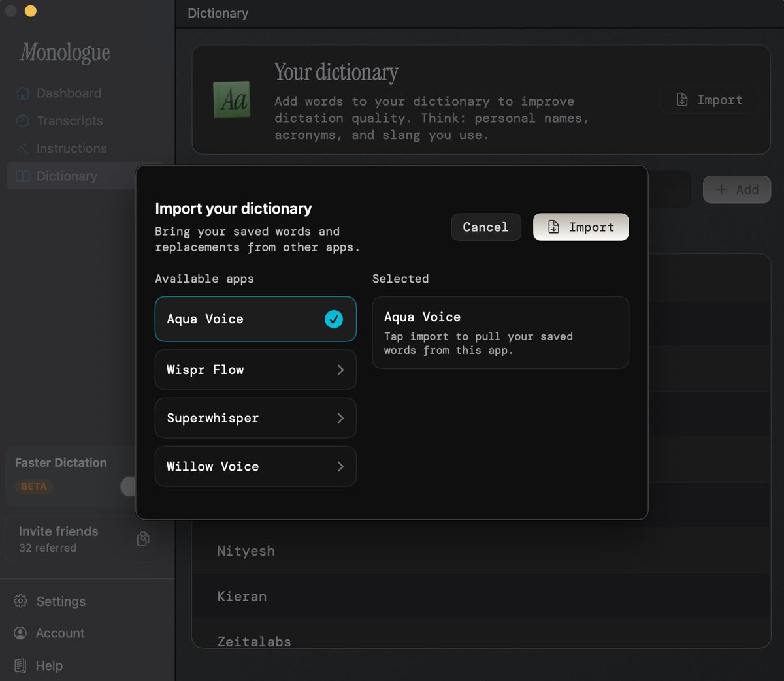Screen dimensions: 784x681
Task: Click the Dictionary book icon in sidebar
Action: click(23, 176)
